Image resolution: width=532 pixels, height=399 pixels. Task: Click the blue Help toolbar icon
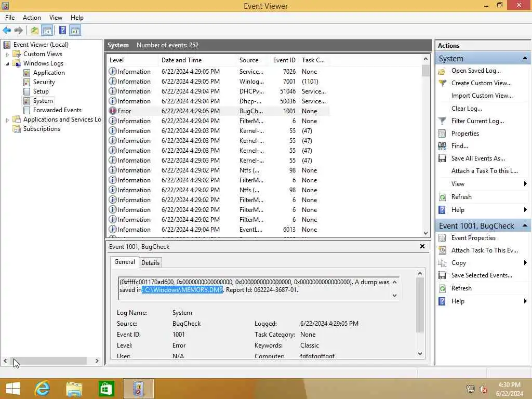62,31
